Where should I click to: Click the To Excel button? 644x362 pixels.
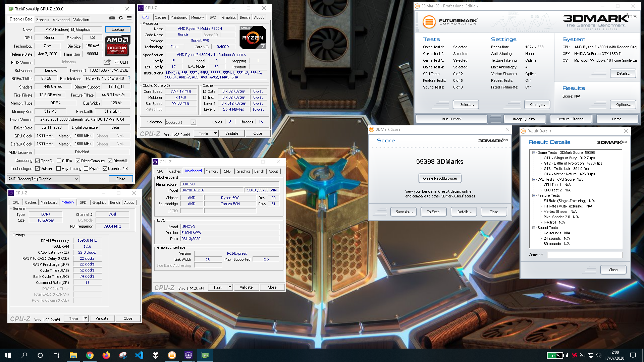(433, 212)
